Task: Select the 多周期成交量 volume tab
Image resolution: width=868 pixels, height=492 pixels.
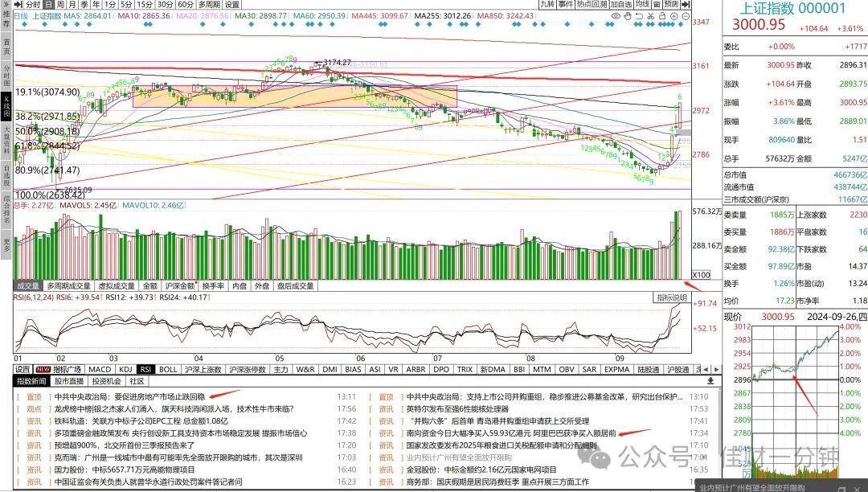Action: pos(68,286)
